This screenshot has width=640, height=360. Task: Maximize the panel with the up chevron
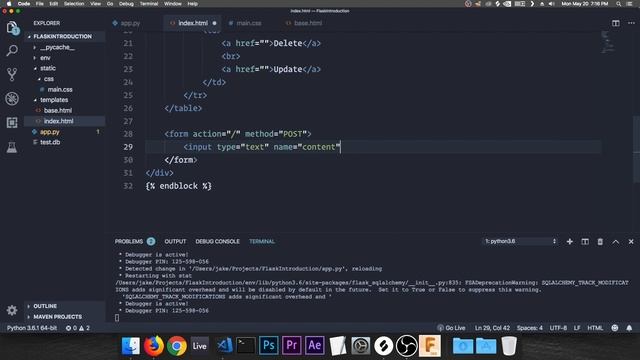pyautogui.click(x=616, y=242)
